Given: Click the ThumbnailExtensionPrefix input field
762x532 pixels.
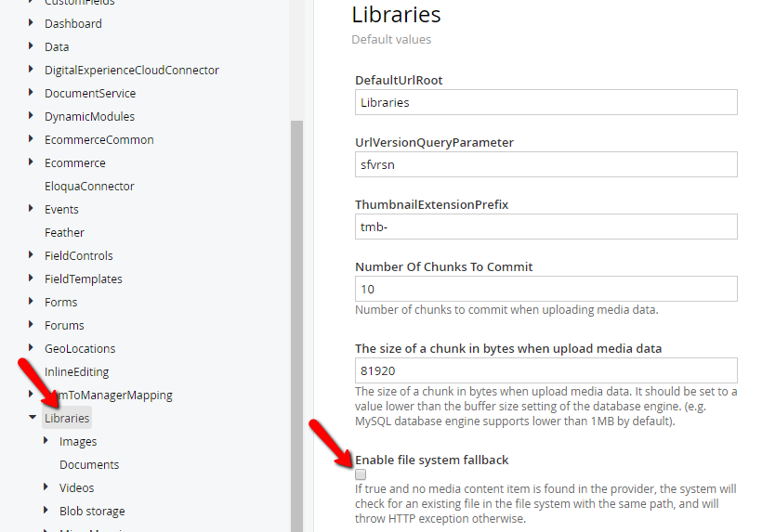Looking at the screenshot, I should [545, 227].
